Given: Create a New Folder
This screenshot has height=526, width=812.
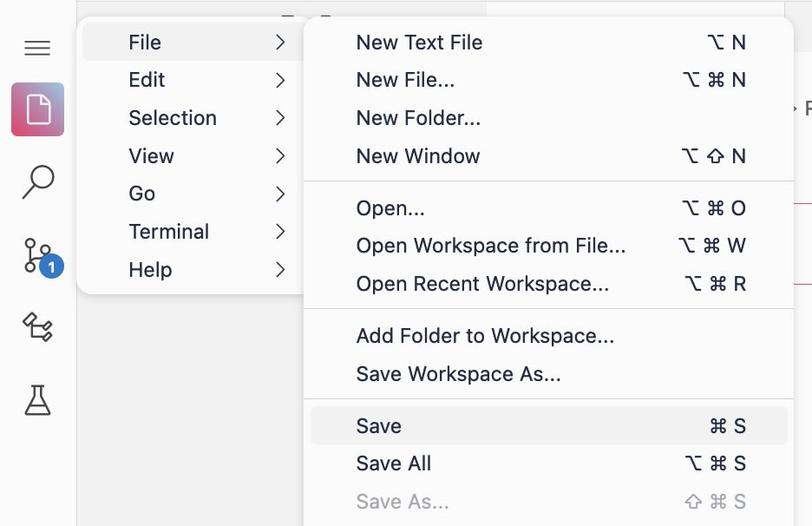Looking at the screenshot, I should tap(418, 118).
